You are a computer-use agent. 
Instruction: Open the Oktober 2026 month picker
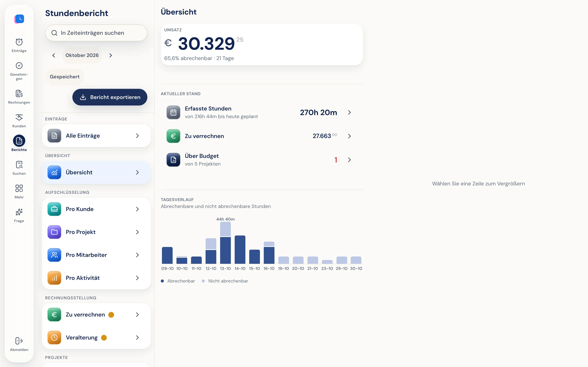(x=82, y=55)
